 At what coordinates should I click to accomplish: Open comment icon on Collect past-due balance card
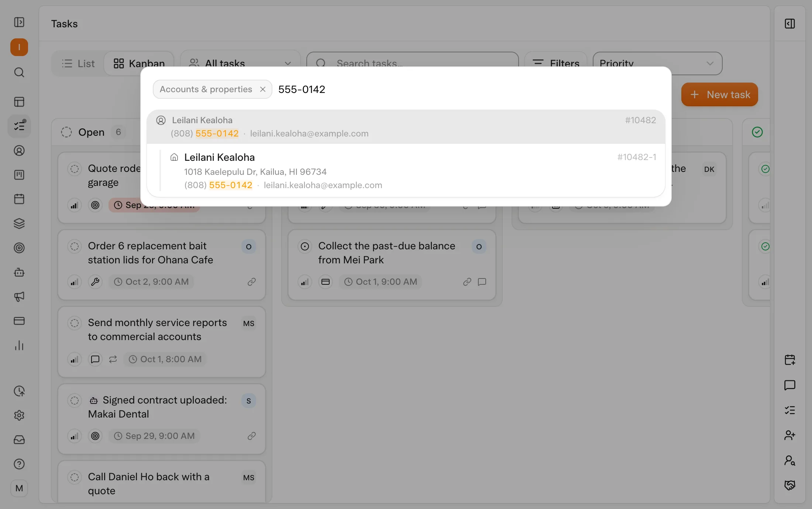pyautogui.click(x=482, y=282)
